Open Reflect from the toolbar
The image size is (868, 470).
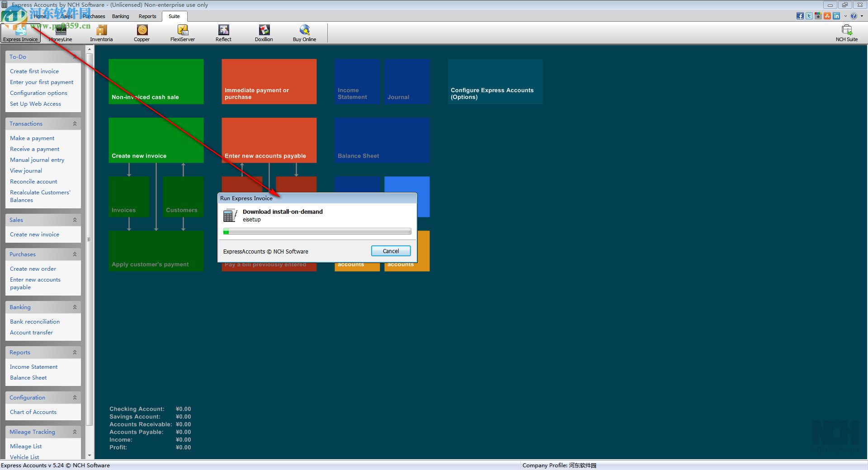(223, 33)
